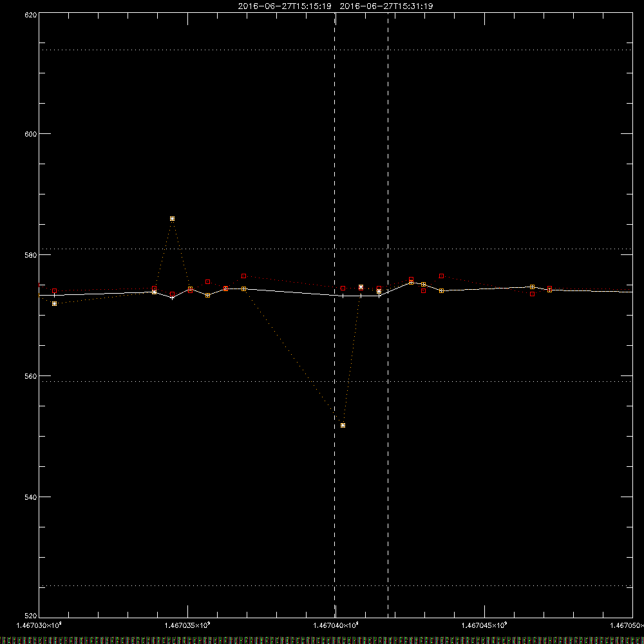The height and width of the screenshot is (644, 644).
Task: Click the end timestamp 2016-06-27T15:31:19 in title
Action: point(386,6)
